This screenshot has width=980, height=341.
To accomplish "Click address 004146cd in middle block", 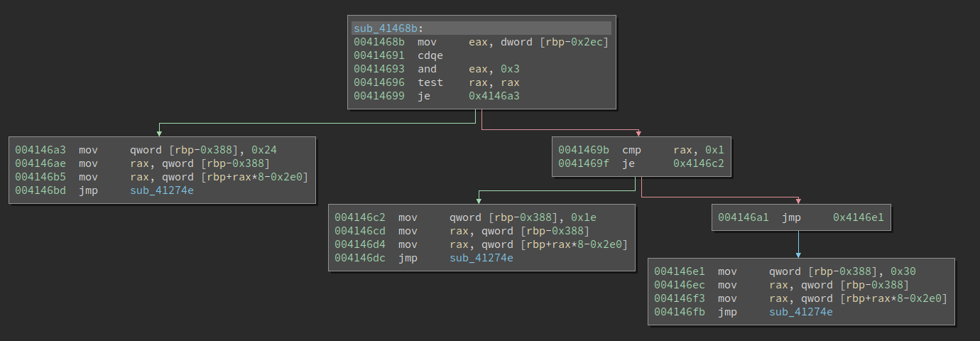I will [360, 231].
